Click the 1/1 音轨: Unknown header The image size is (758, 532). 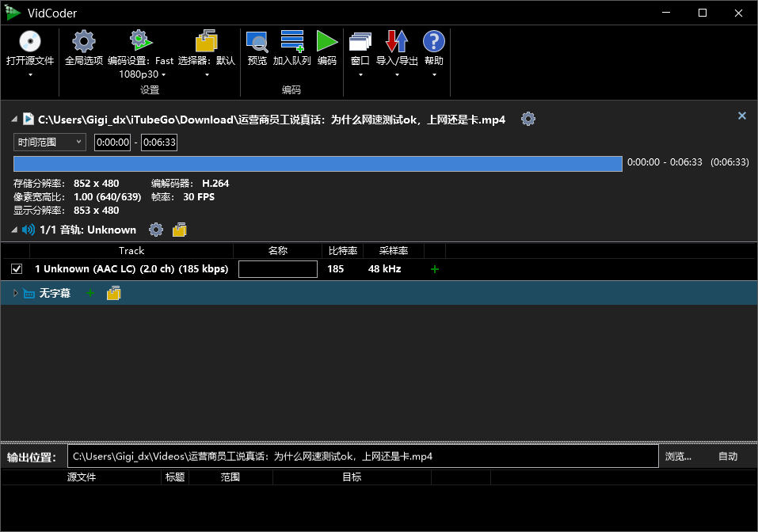[88, 230]
